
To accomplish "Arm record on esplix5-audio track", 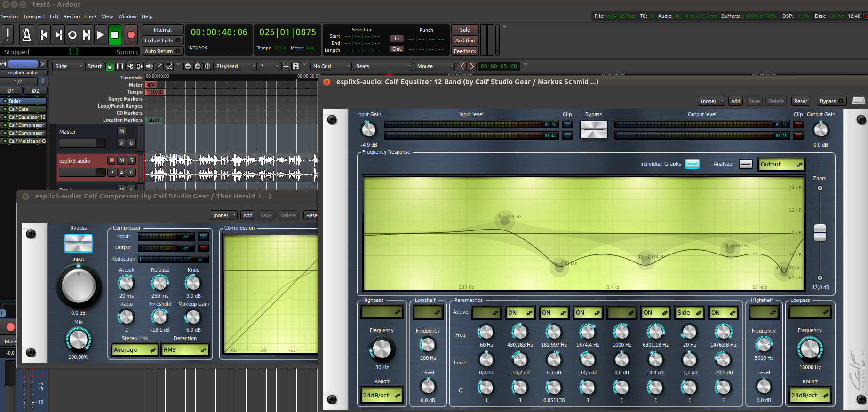I will [111, 160].
